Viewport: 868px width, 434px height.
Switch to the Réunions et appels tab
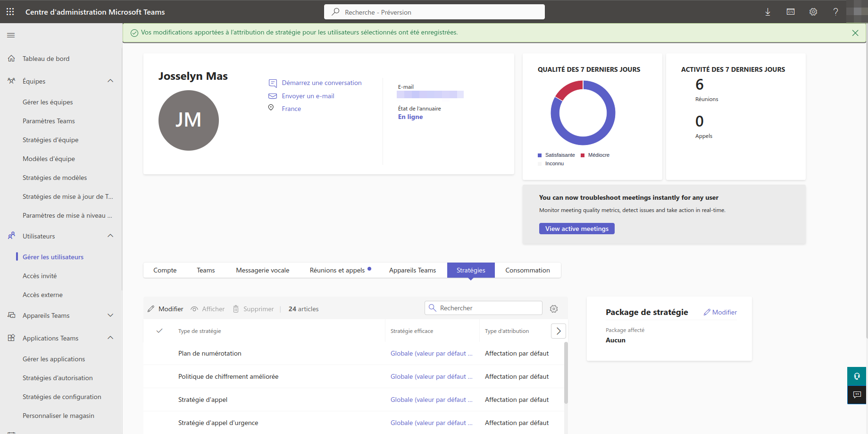[x=337, y=270]
